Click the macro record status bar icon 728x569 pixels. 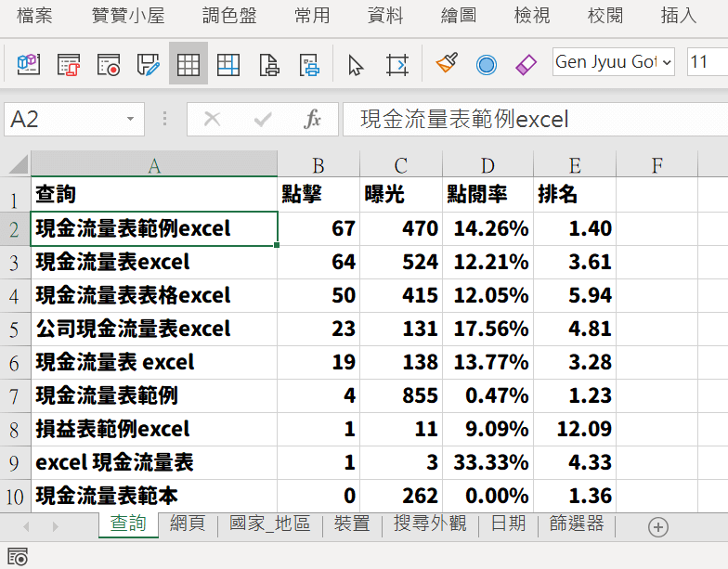[x=18, y=557]
